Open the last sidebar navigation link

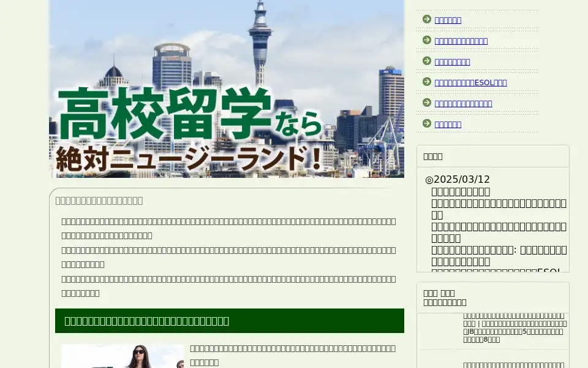coord(448,125)
